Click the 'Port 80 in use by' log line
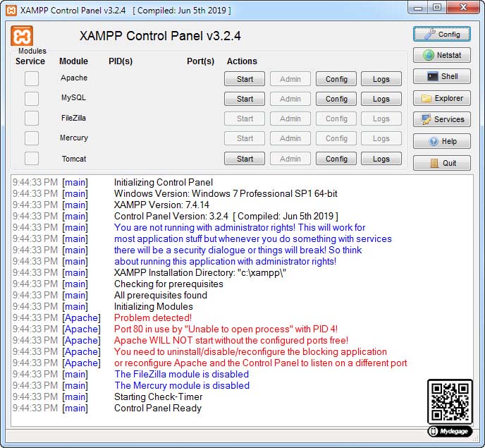This screenshot has width=485, height=448. [226, 329]
